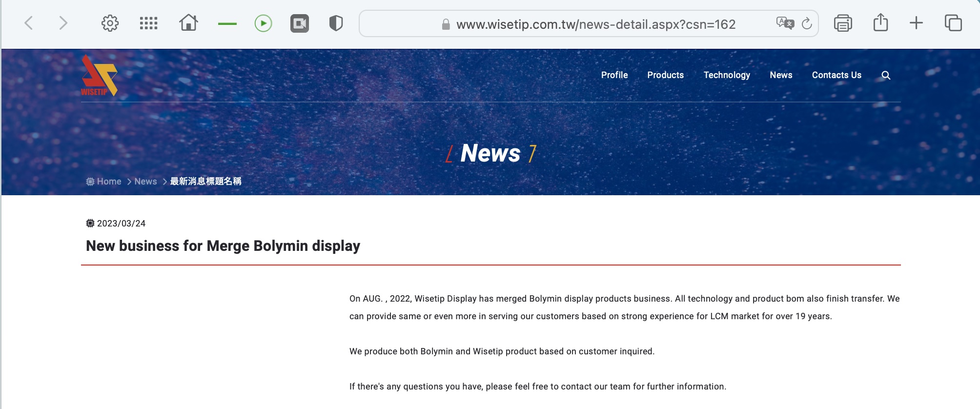
Task: Go forward to the next page
Action: pyautogui.click(x=63, y=23)
